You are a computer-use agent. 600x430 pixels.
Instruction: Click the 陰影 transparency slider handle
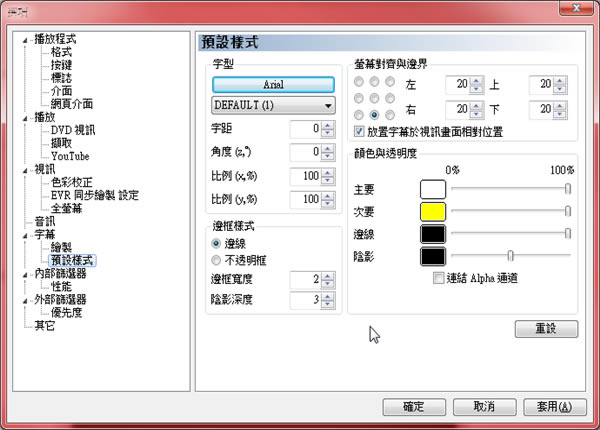[510, 255]
